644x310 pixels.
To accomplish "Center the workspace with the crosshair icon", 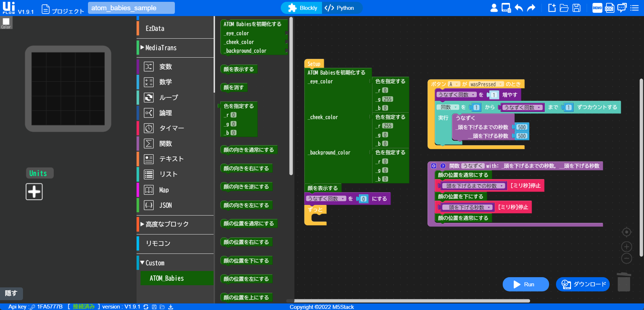I will 626,232.
